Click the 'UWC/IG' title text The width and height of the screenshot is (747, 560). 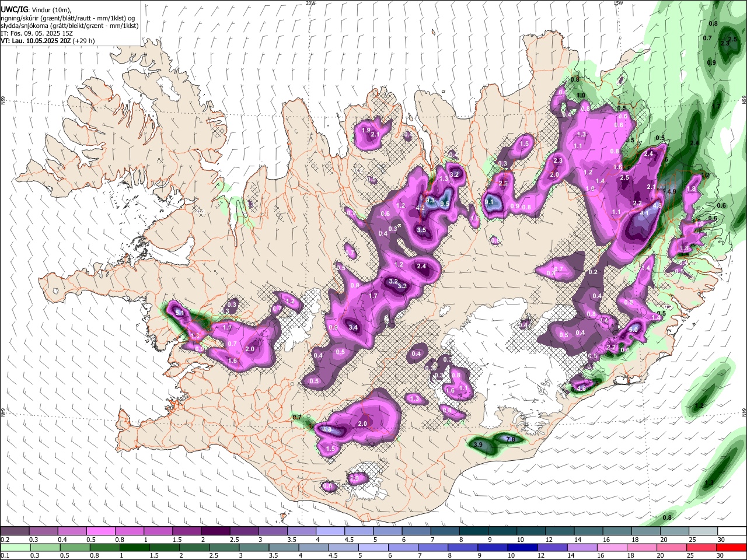(13, 10)
